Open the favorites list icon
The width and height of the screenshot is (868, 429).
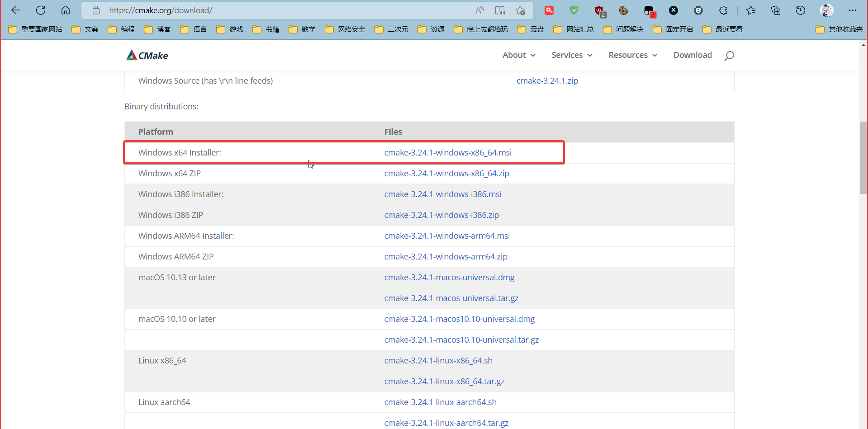751,10
